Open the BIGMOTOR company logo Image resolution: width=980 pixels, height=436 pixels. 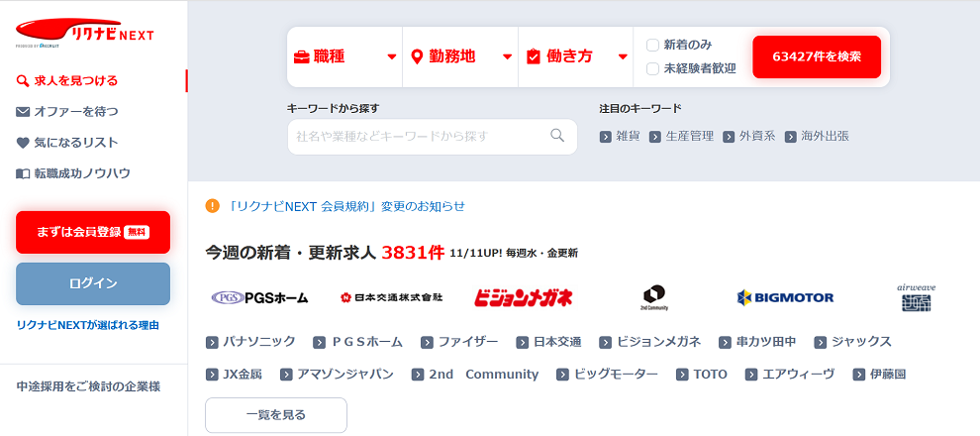click(x=785, y=297)
